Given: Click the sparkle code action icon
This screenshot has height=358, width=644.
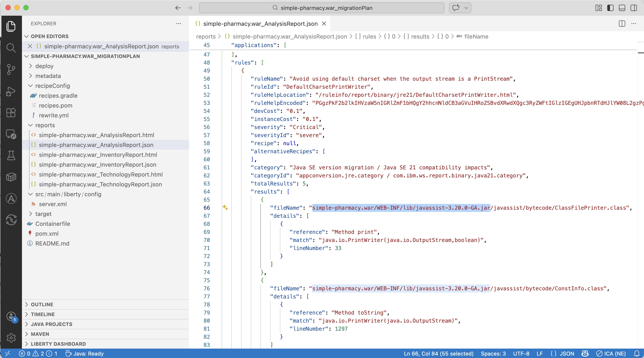Looking at the screenshot, I should click(225, 207).
